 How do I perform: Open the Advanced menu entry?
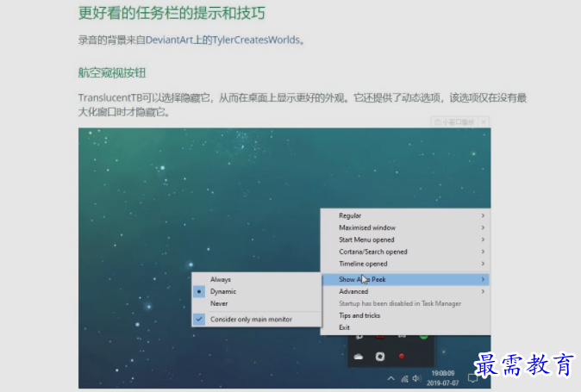(405, 291)
